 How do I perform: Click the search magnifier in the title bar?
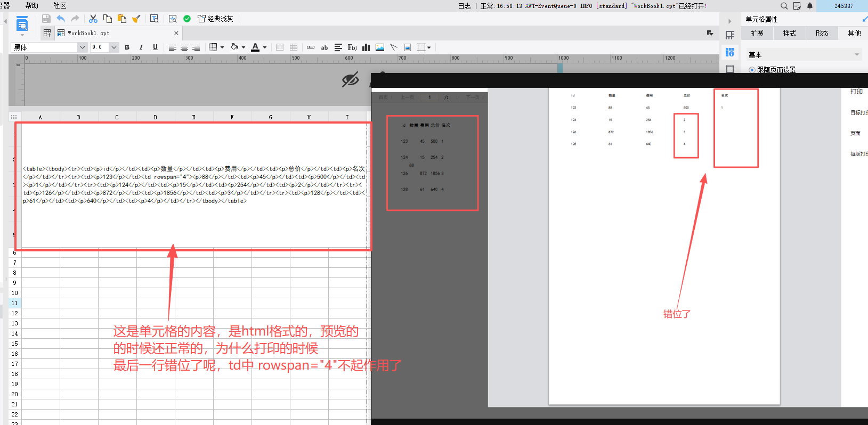[x=784, y=6]
